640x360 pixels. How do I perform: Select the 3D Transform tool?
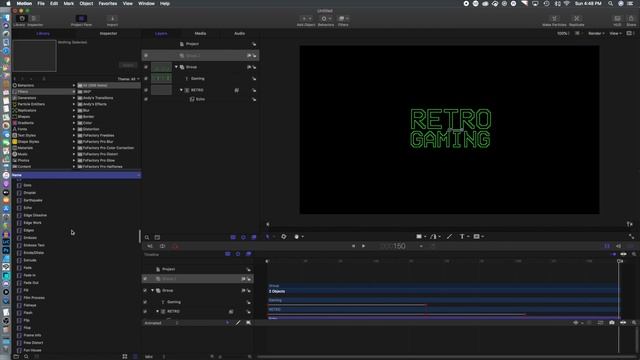283,236
